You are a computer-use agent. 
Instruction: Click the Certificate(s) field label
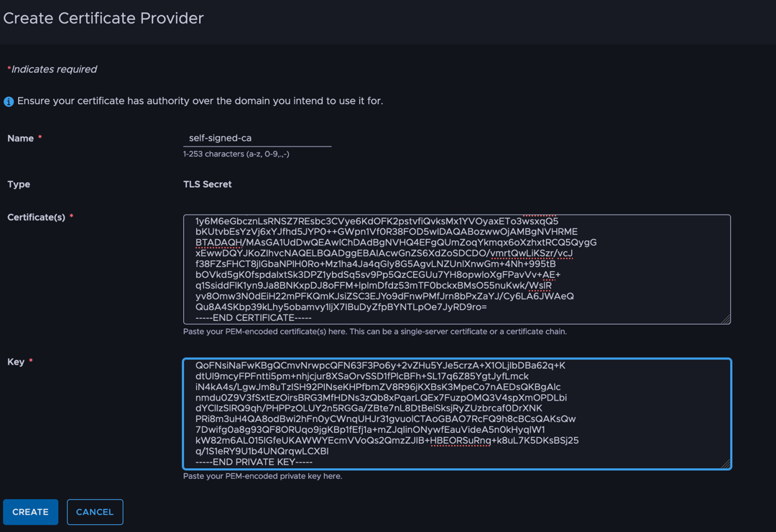pyautogui.click(x=36, y=217)
